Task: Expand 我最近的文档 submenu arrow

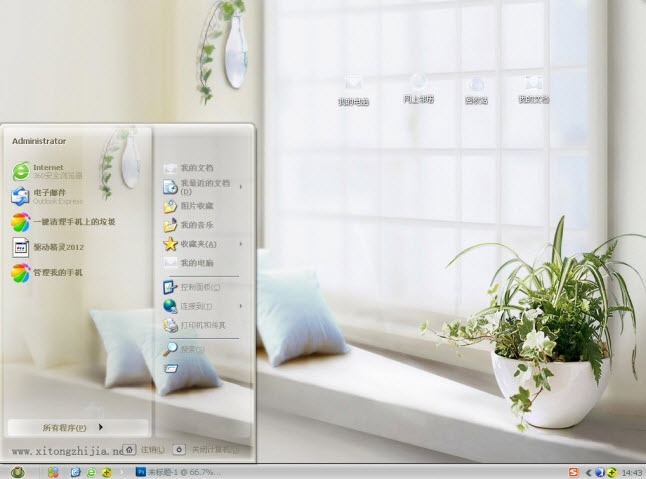Action: pos(241,187)
